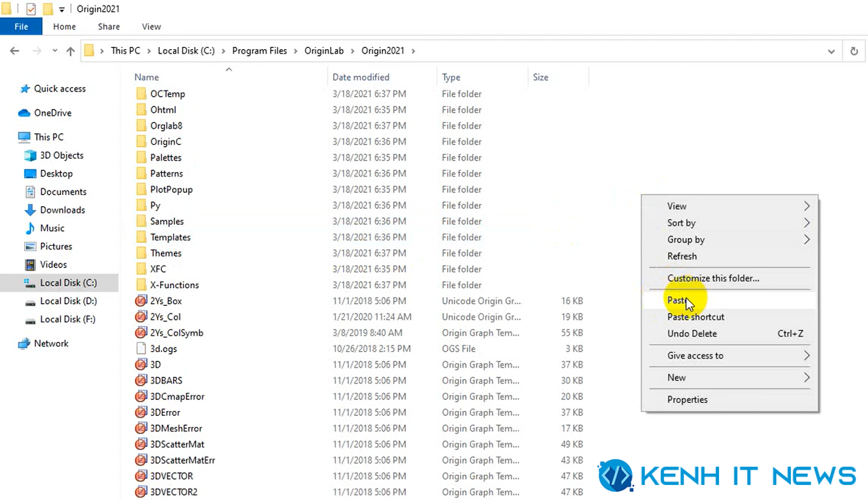
Task: Open OneDrive from the sidebar
Action: click(52, 113)
